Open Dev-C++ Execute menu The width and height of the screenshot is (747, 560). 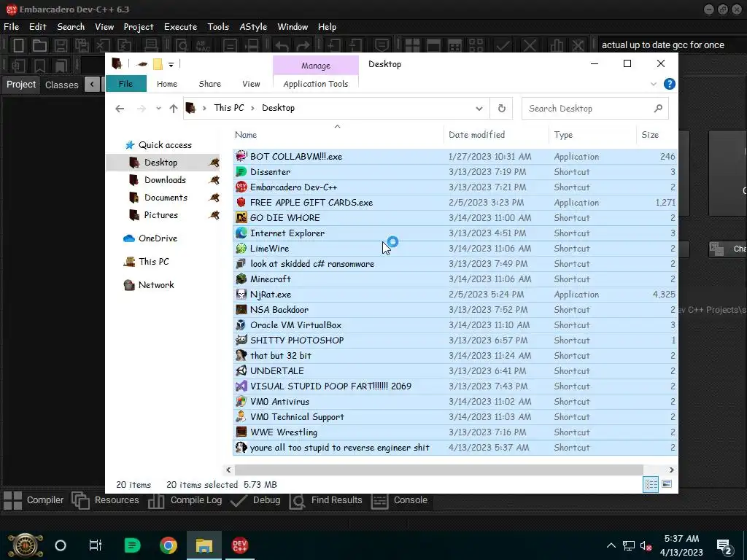click(x=181, y=27)
